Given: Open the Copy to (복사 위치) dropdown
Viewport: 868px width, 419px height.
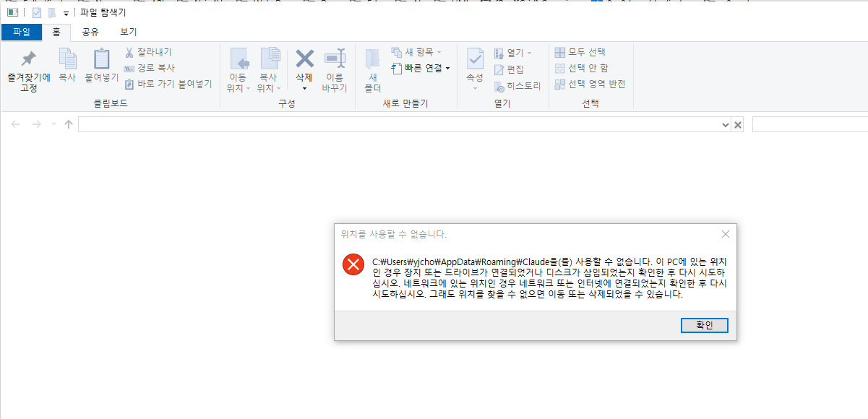Looking at the screenshot, I should coord(269,82).
